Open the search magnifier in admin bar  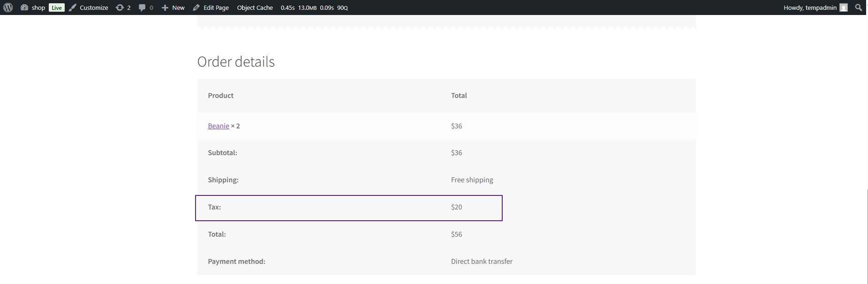click(x=859, y=7)
